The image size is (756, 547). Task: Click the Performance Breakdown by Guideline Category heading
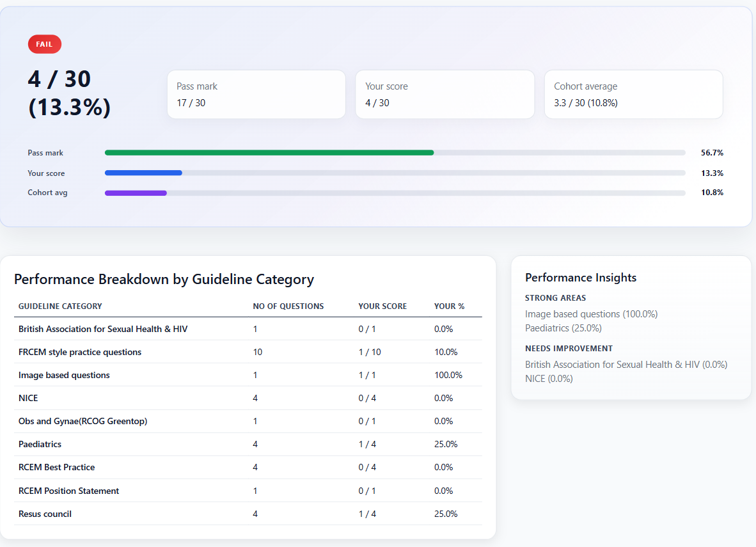[x=164, y=280]
